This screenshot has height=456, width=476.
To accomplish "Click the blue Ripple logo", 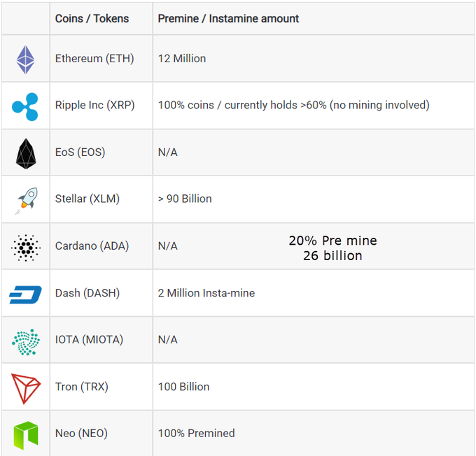I will 25,106.
